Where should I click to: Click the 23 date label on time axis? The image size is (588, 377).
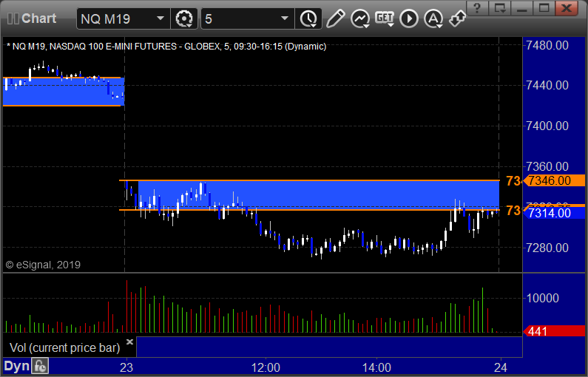point(126,367)
